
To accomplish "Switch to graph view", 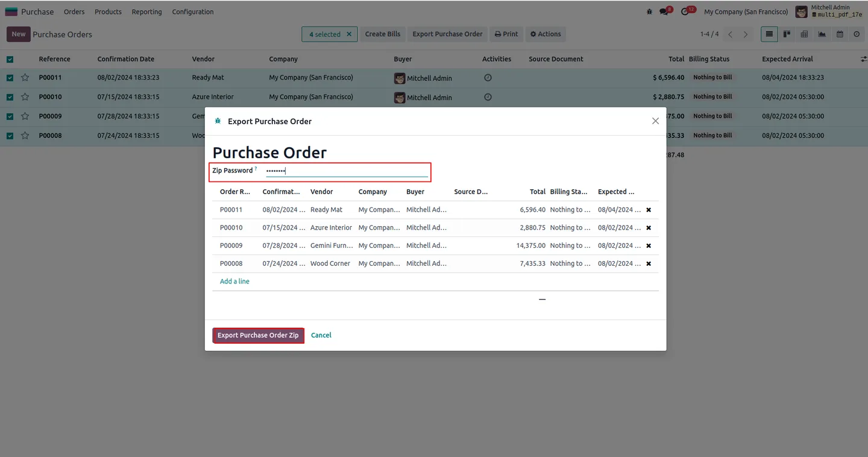I will click(822, 34).
